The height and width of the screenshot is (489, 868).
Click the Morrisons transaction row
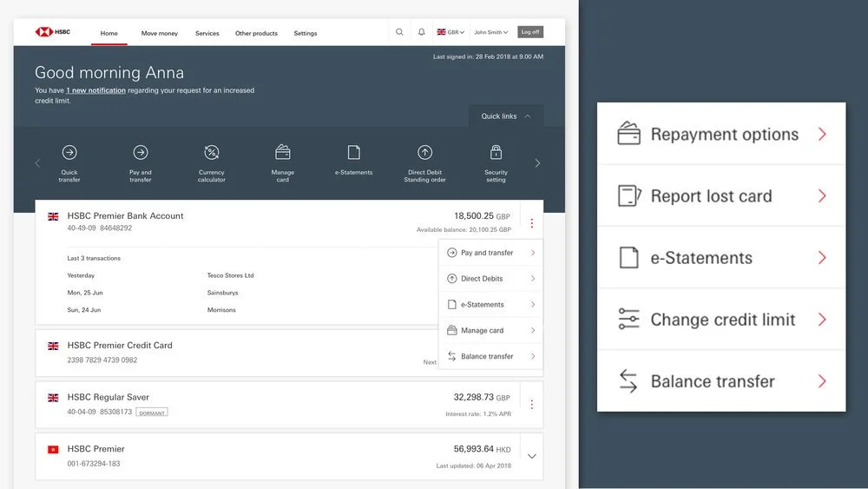tap(221, 310)
